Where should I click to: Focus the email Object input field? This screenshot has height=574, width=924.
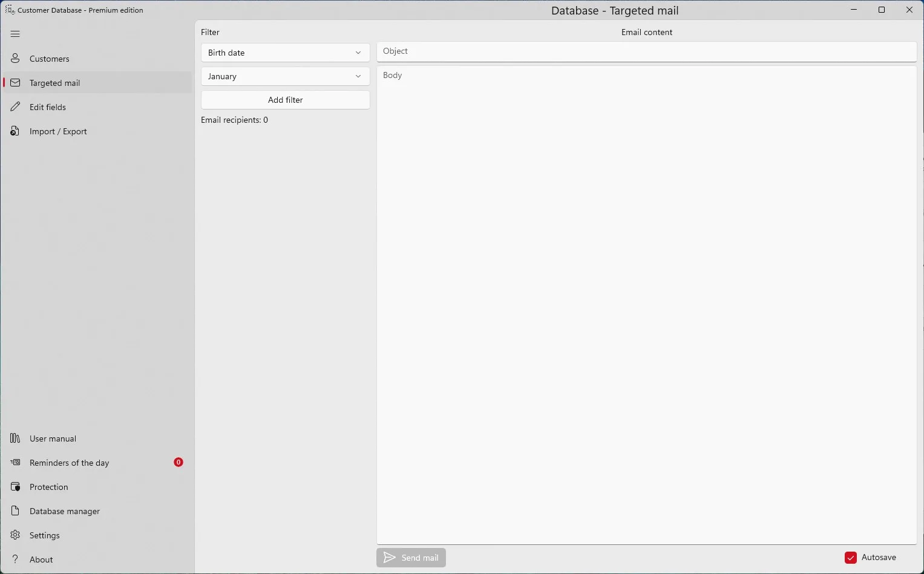pyautogui.click(x=647, y=51)
